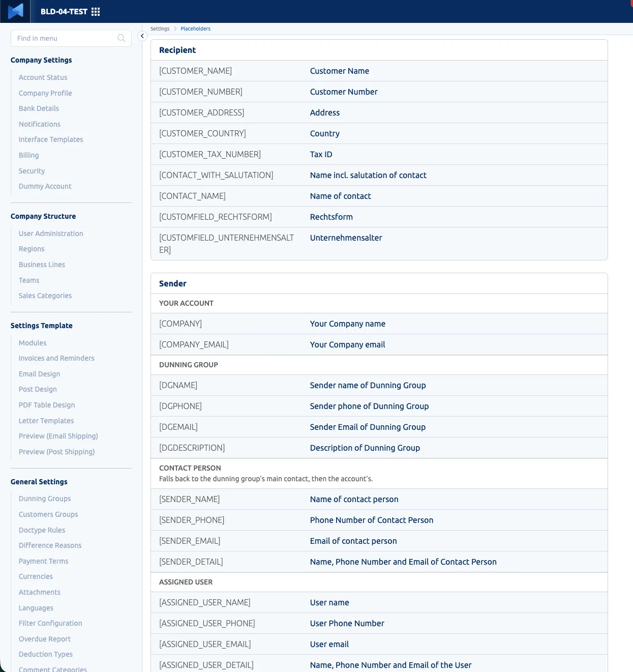Open Billing settings
Image resolution: width=633 pixels, height=672 pixels.
click(x=28, y=155)
